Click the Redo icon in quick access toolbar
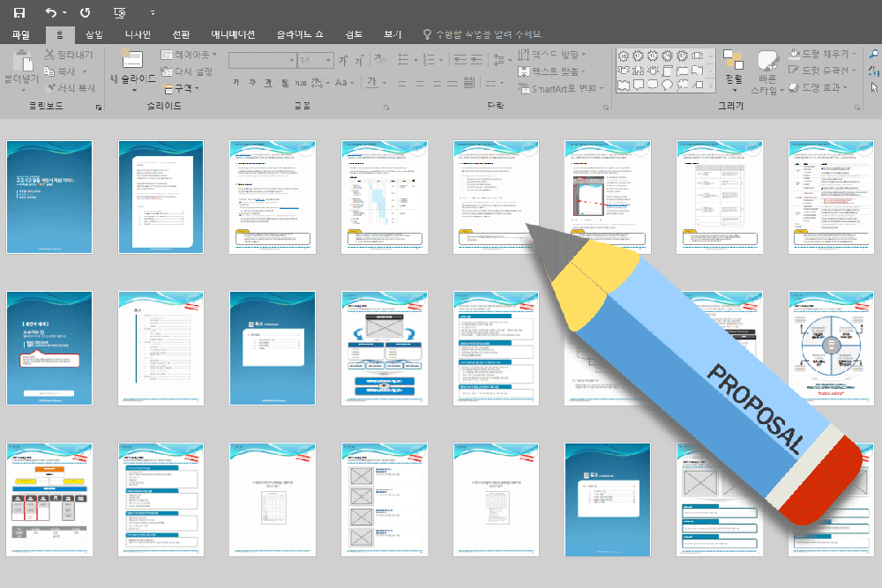The width and height of the screenshot is (882, 588). point(85,12)
